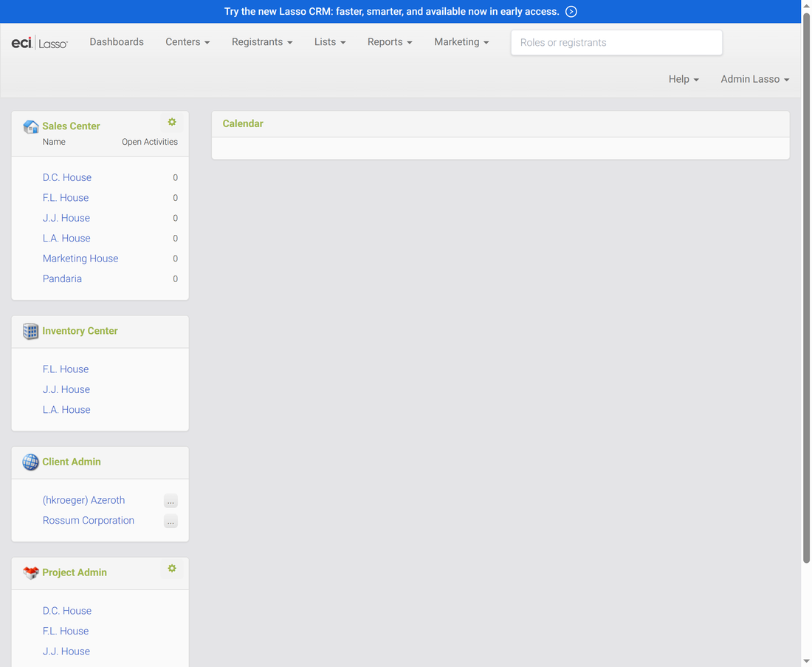This screenshot has height=667, width=812.
Task: Open L.A. House in Sales Center
Action: point(66,239)
